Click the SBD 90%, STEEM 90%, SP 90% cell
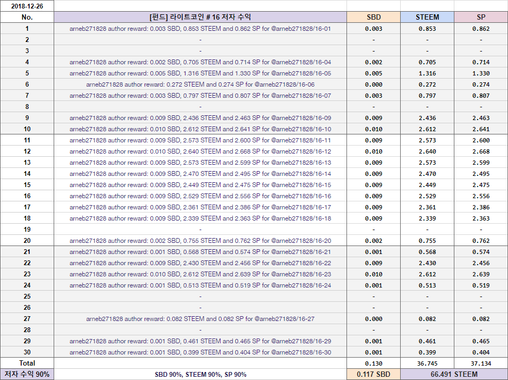Image resolution: width=508 pixels, height=380 pixels. point(200,374)
